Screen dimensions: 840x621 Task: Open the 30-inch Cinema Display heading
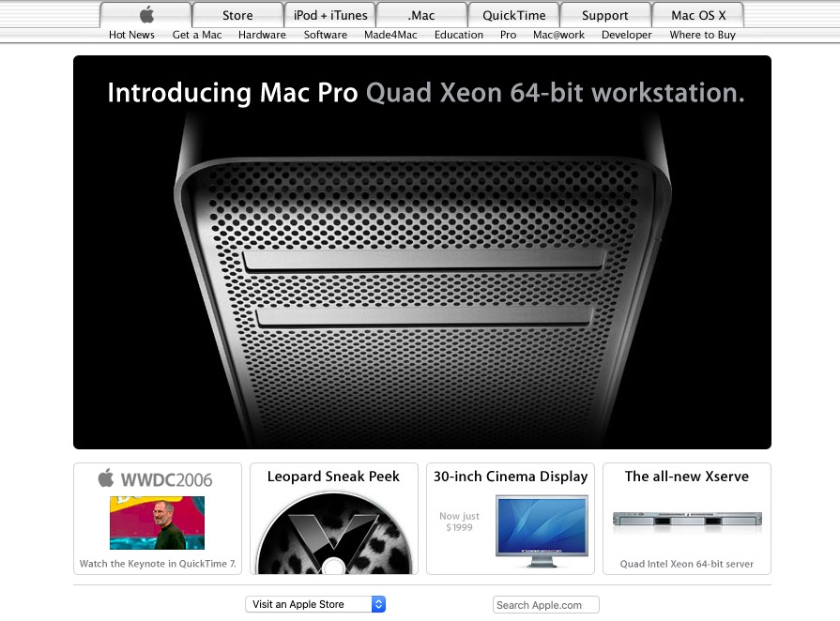point(510,477)
